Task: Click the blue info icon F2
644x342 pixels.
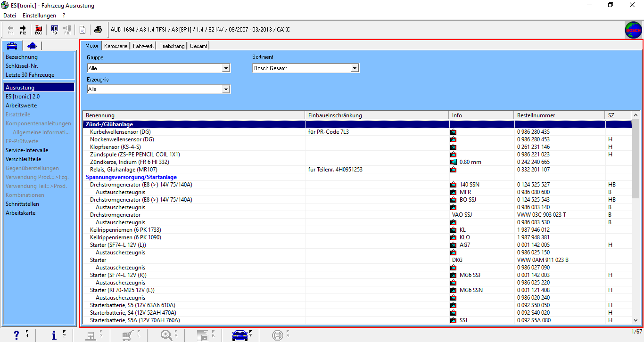Action: pyautogui.click(x=54, y=335)
